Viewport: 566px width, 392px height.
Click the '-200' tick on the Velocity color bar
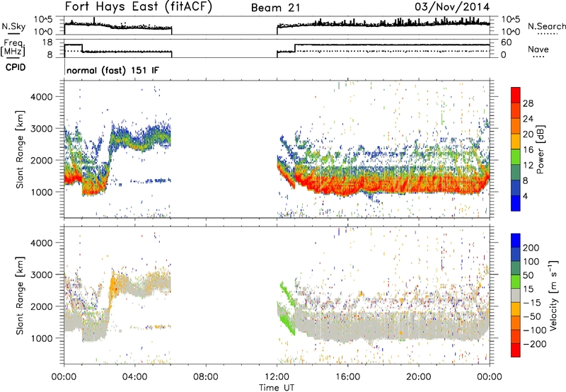click(x=535, y=345)
